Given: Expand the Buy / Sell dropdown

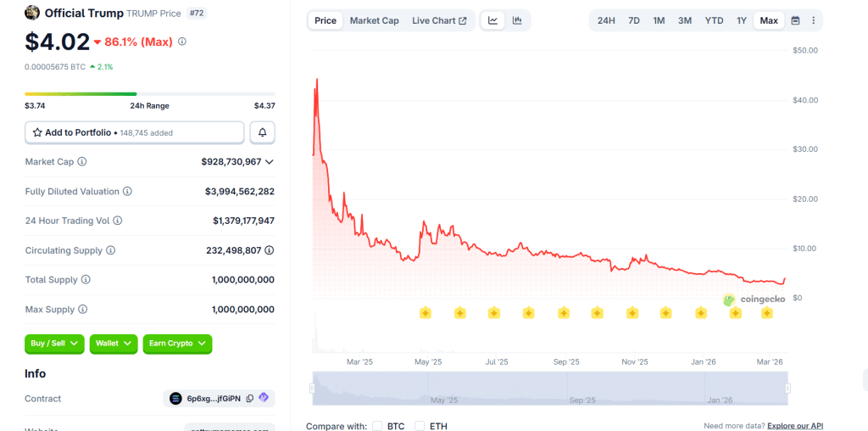Looking at the screenshot, I should (55, 344).
